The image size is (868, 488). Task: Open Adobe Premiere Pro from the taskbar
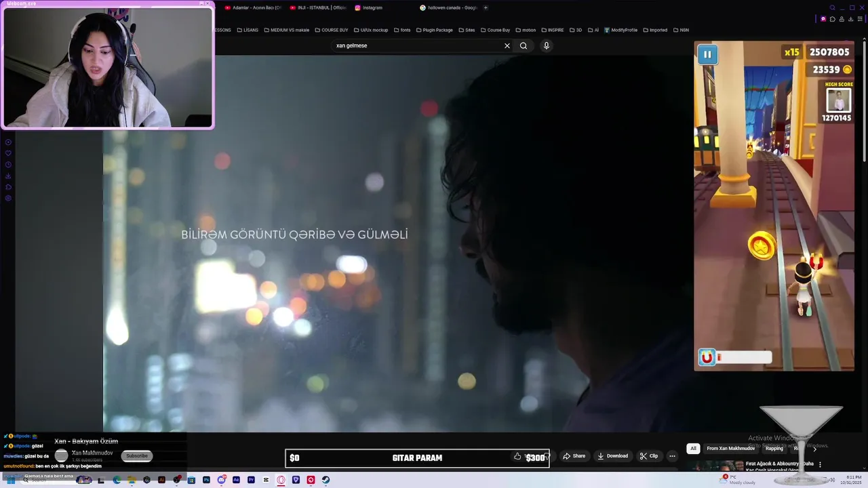tap(251, 480)
